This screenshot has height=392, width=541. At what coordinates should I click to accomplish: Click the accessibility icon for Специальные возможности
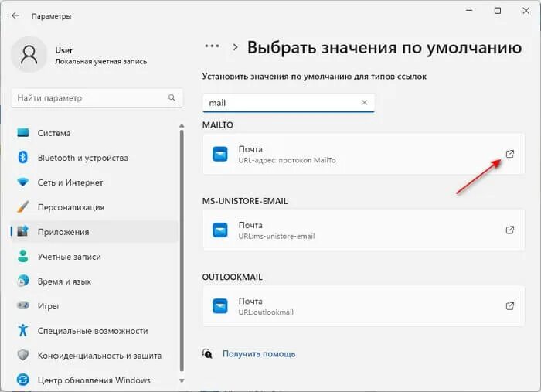(x=23, y=330)
